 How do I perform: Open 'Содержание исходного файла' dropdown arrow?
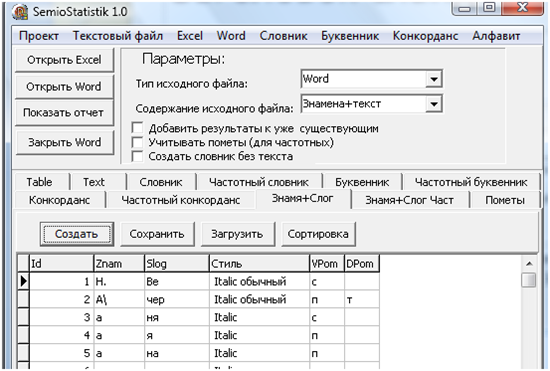pyautogui.click(x=434, y=104)
